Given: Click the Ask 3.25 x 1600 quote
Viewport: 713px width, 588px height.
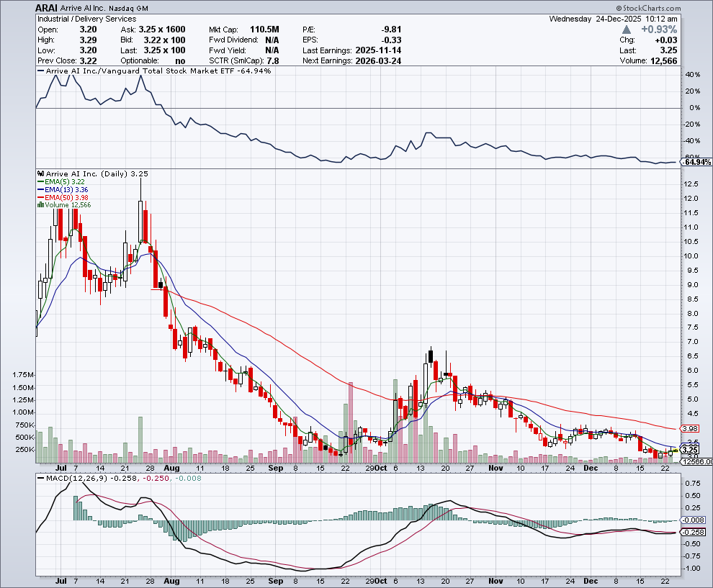Looking at the screenshot, I should [162, 30].
